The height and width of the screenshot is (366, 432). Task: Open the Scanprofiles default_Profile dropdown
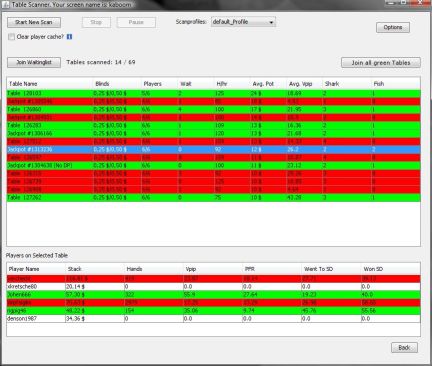[243, 22]
